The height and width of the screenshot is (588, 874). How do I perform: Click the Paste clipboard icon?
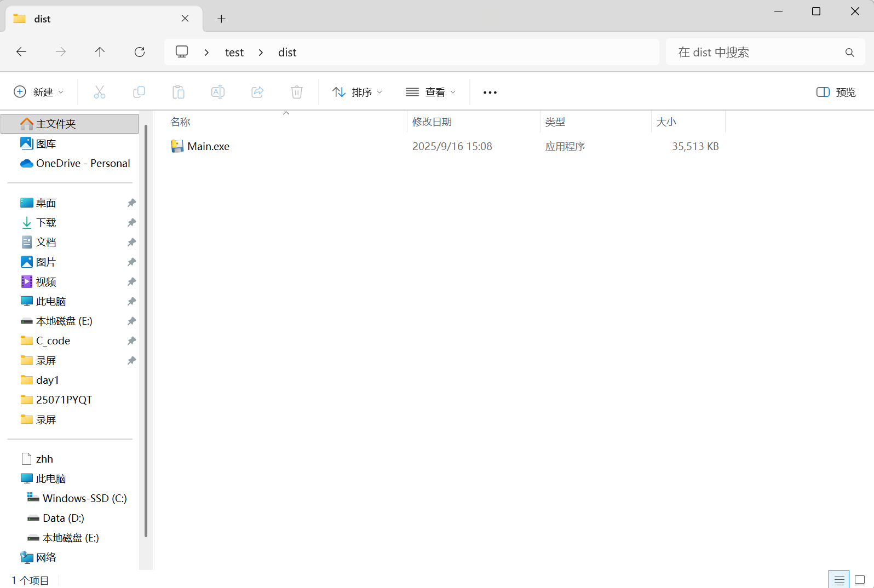179,92
